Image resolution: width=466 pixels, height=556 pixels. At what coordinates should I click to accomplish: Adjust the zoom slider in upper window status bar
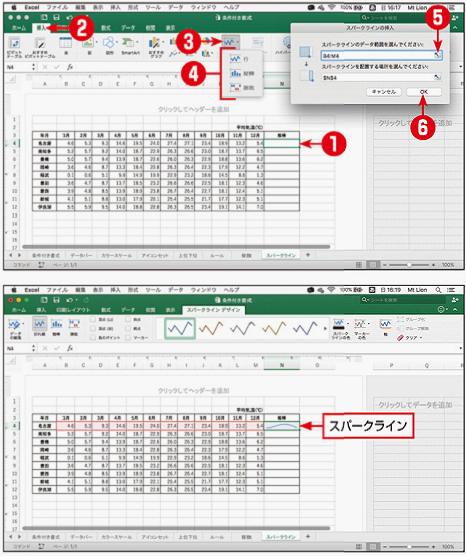point(409,265)
